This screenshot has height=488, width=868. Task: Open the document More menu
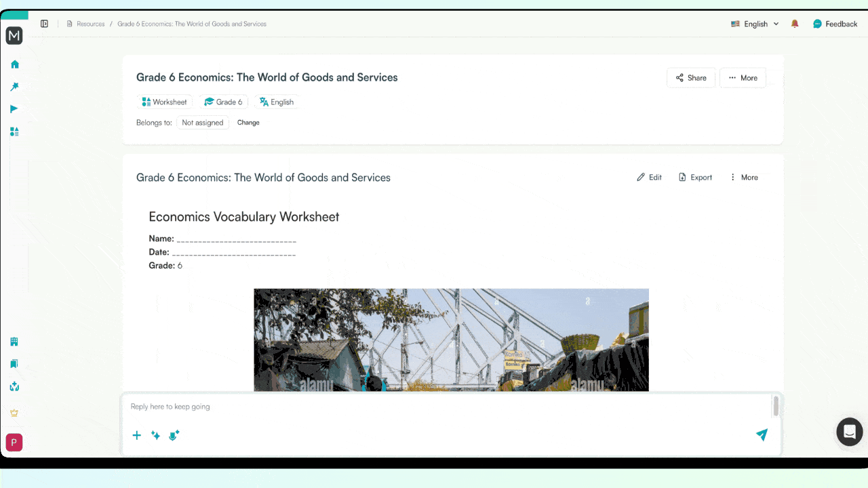(743, 178)
